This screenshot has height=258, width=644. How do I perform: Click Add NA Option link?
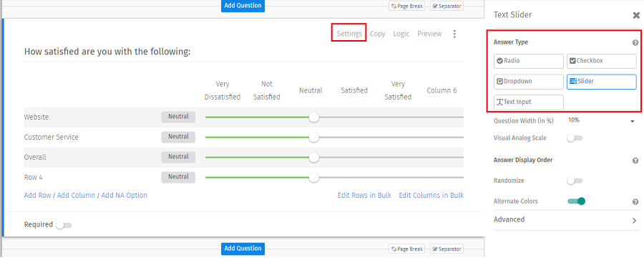pyautogui.click(x=124, y=196)
